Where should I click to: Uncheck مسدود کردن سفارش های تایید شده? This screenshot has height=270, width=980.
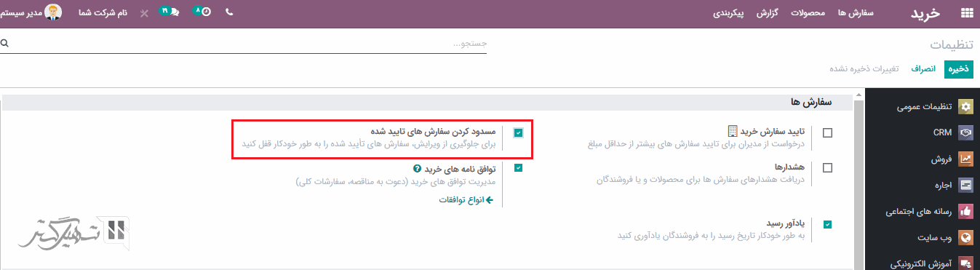(518, 132)
